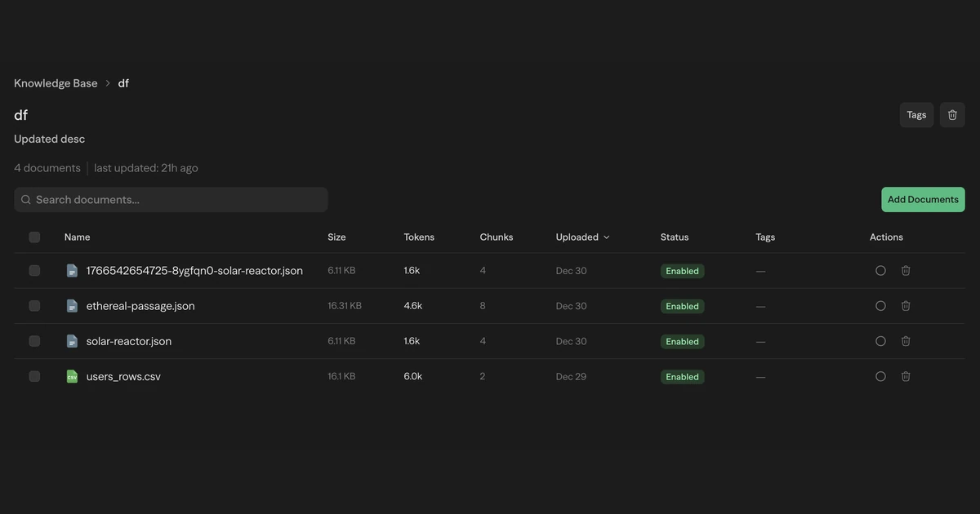Click Dec 30 date of ethereal-passage.json

click(572, 306)
